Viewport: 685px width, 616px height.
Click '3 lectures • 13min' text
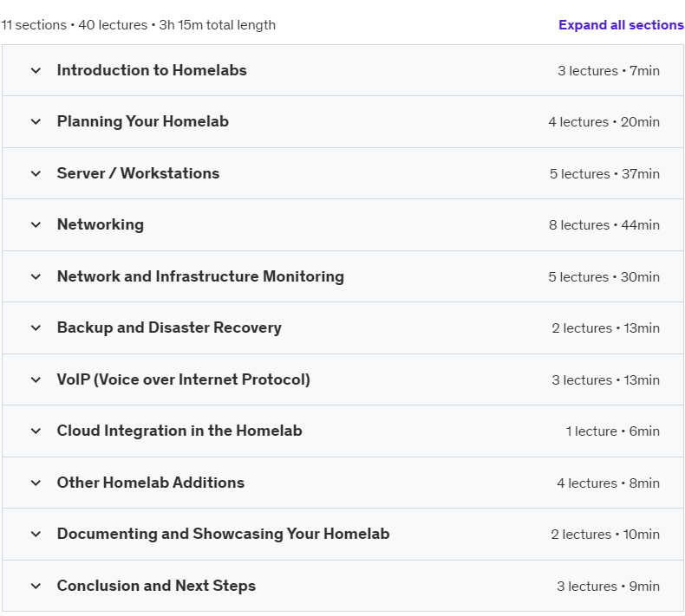(x=605, y=379)
